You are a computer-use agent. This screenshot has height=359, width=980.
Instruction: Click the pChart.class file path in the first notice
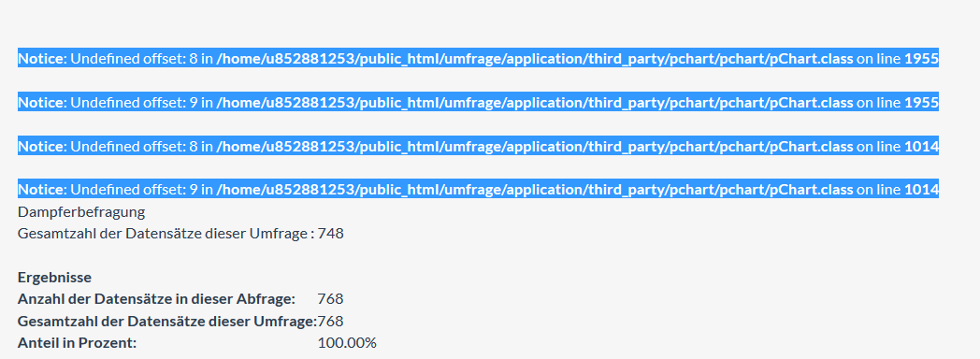534,59
